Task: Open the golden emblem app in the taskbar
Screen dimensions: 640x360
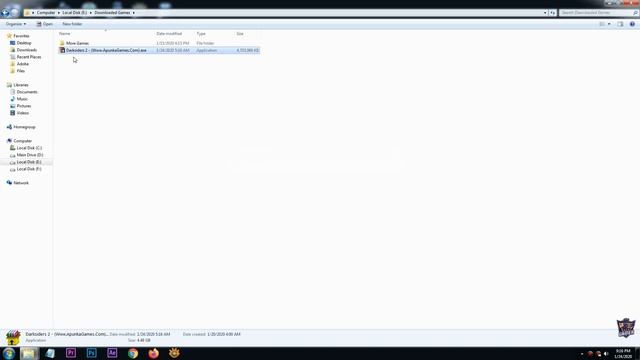Action: [x=174, y=353]
